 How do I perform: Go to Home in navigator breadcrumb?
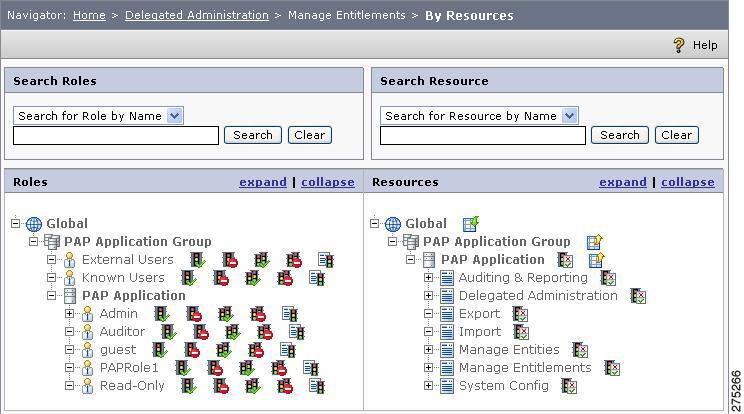[x=89, y=15]
